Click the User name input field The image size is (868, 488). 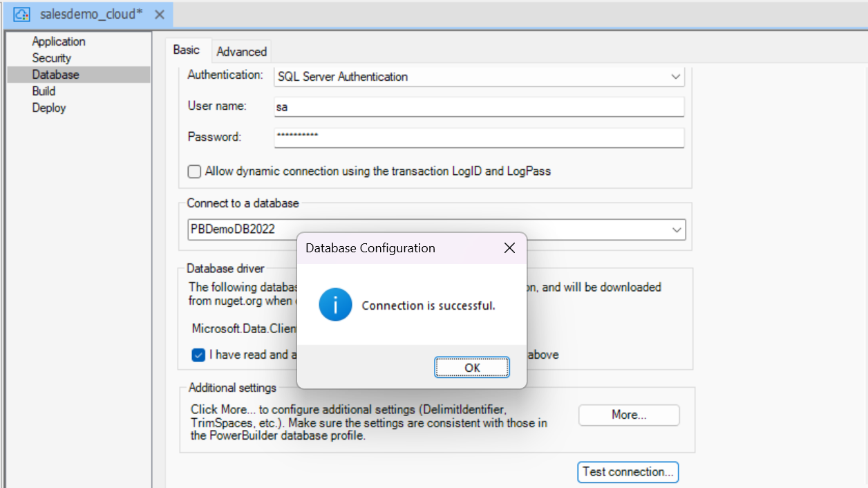[478, 107]
